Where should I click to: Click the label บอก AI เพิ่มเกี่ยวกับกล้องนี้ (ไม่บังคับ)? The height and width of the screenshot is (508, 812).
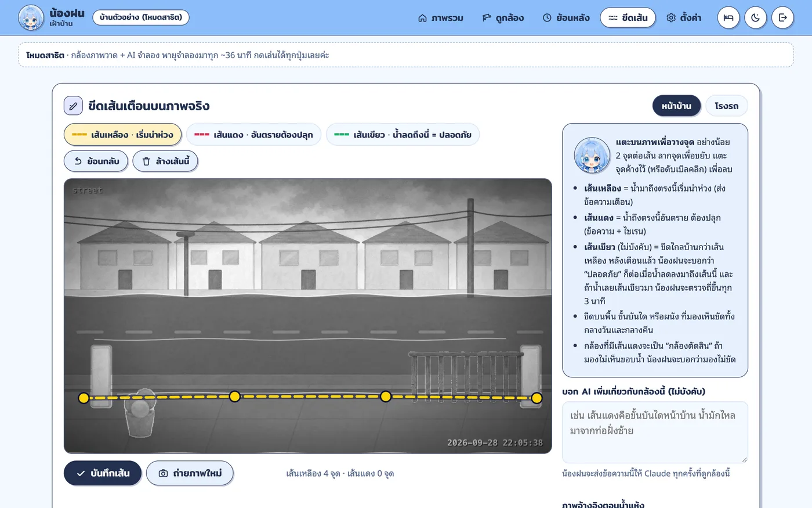(633, 392)
